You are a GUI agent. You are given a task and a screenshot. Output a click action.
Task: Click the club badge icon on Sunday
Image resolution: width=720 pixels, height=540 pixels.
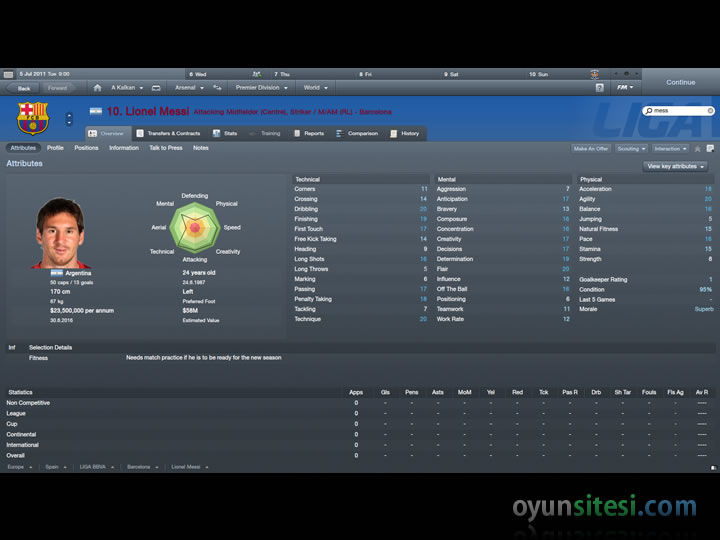594,74
